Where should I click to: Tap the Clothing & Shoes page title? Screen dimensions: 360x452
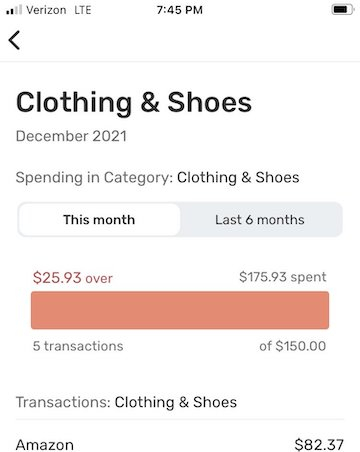coord(134,102)
